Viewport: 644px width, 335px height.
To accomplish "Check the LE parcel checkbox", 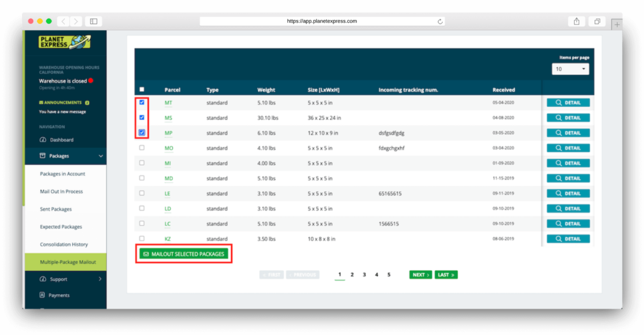I will pyautogui.click(x=142, y=193).
